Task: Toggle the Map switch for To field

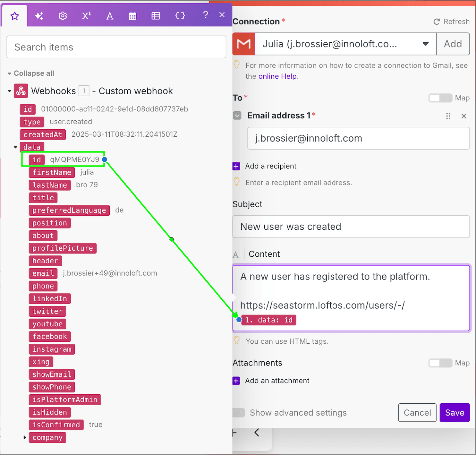Action: pos(440,98)
